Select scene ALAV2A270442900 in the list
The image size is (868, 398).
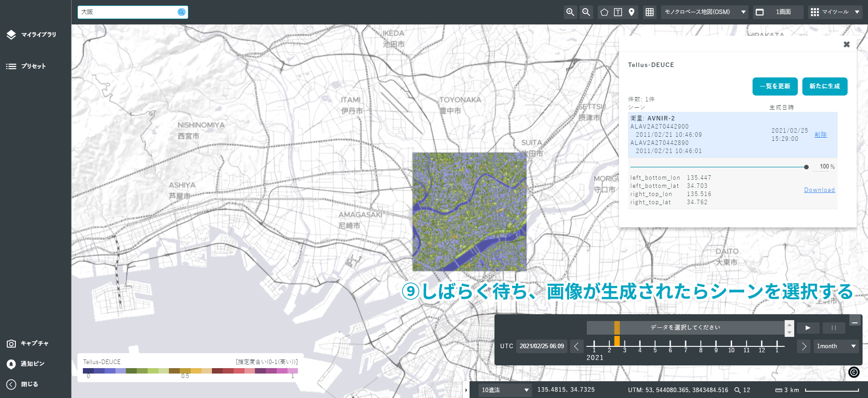[x=659, y=127]
